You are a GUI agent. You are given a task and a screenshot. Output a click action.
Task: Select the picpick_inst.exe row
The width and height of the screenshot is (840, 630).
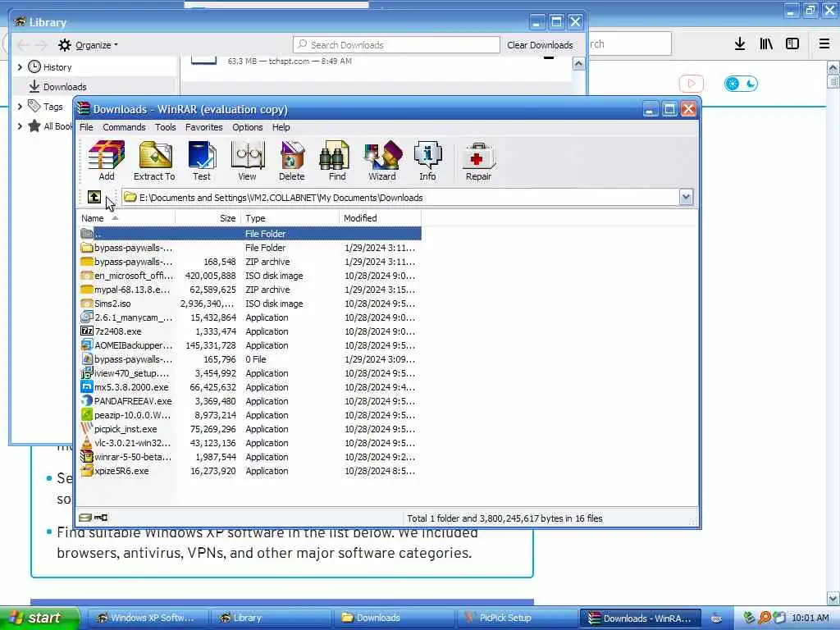coord(249,429)
